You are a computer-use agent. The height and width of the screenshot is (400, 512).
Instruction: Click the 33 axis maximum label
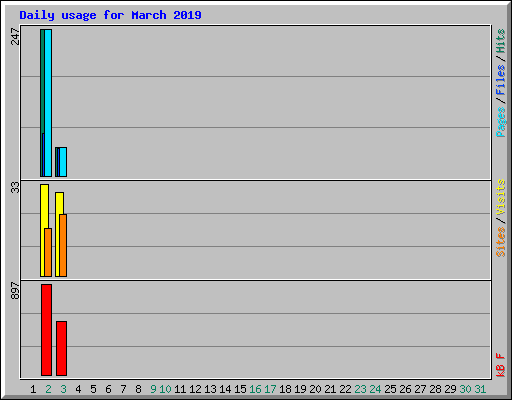[x=15, y=188]
